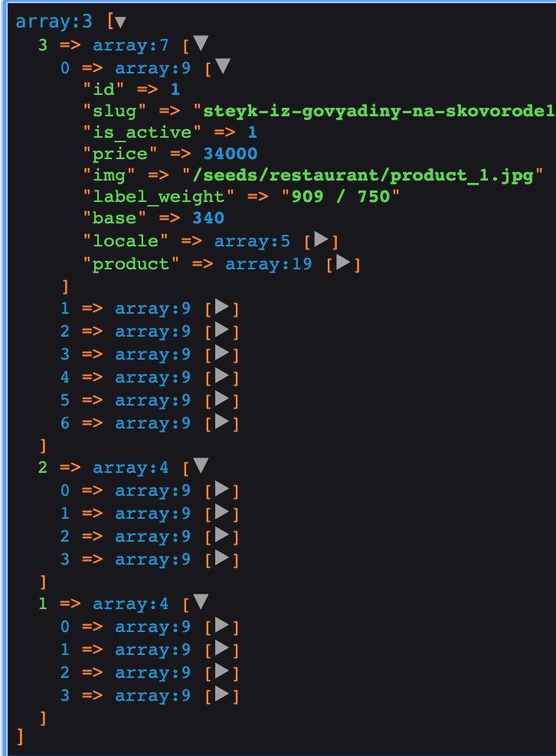Click the array:19 type label

click(268, 264)
